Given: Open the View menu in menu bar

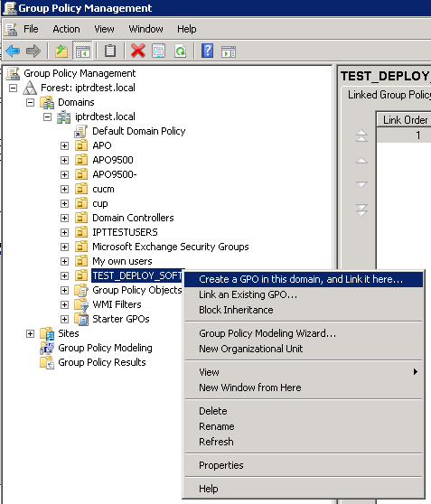Looking at the screenshot, I should coord(104,29).
